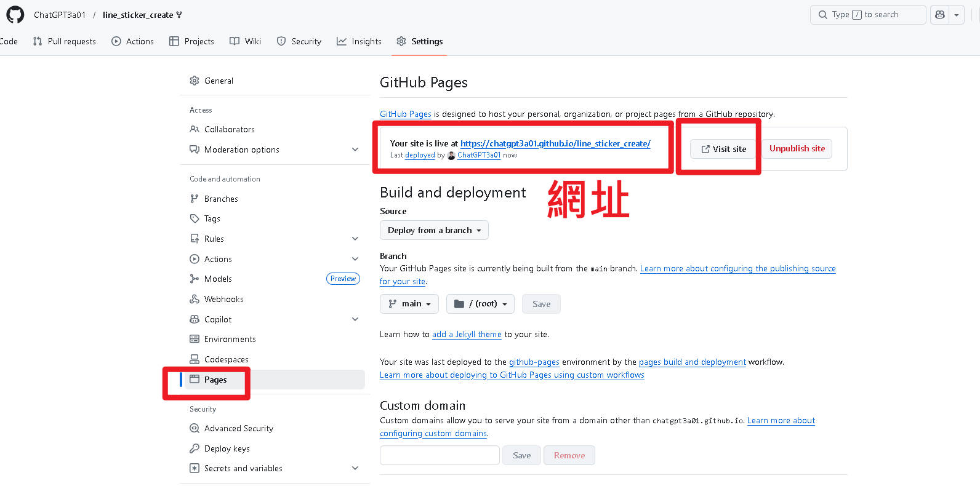The image size is (980, 486).
Task: Open Collaborators settings
Action: click(275, 129)
